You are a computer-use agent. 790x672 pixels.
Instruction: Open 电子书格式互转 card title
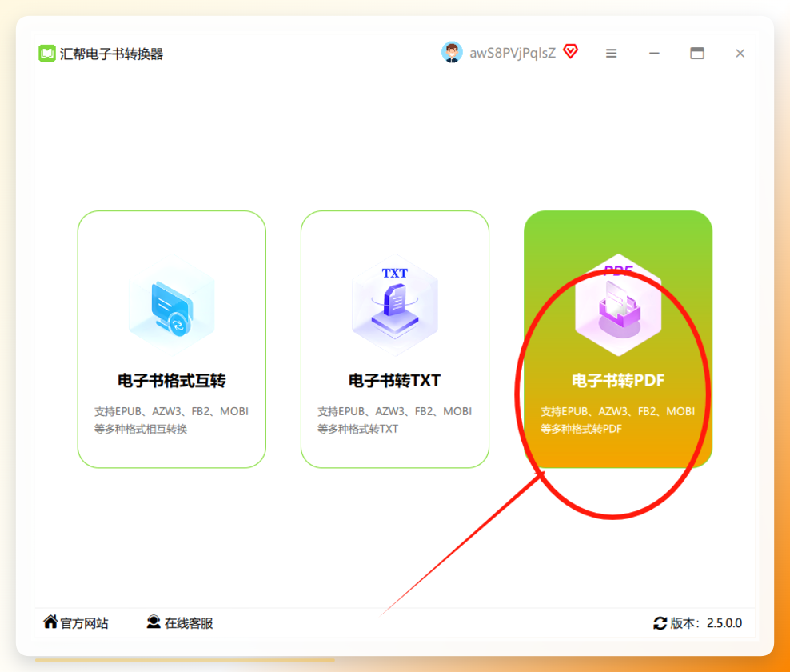[x=172, y=381]
